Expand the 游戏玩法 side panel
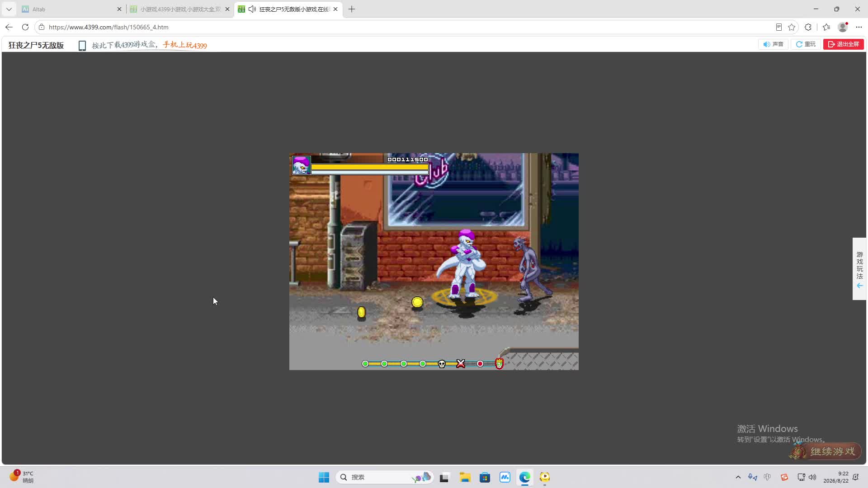 coord(859,269)
